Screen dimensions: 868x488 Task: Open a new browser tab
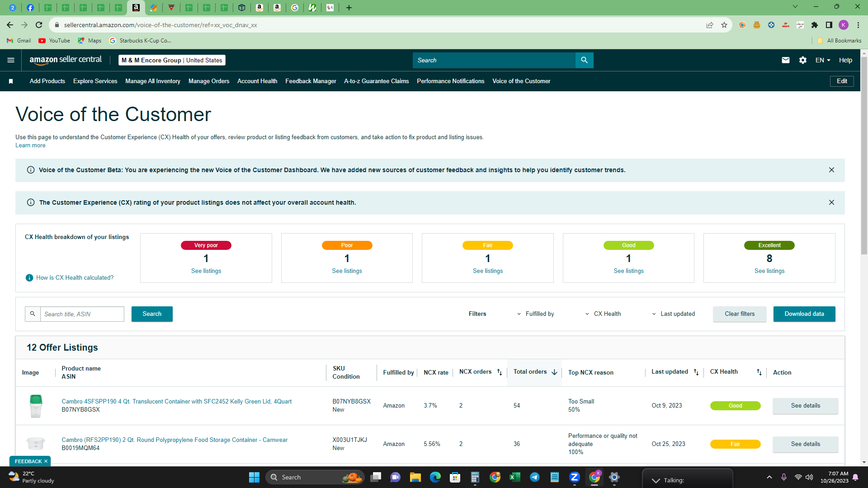349,8
